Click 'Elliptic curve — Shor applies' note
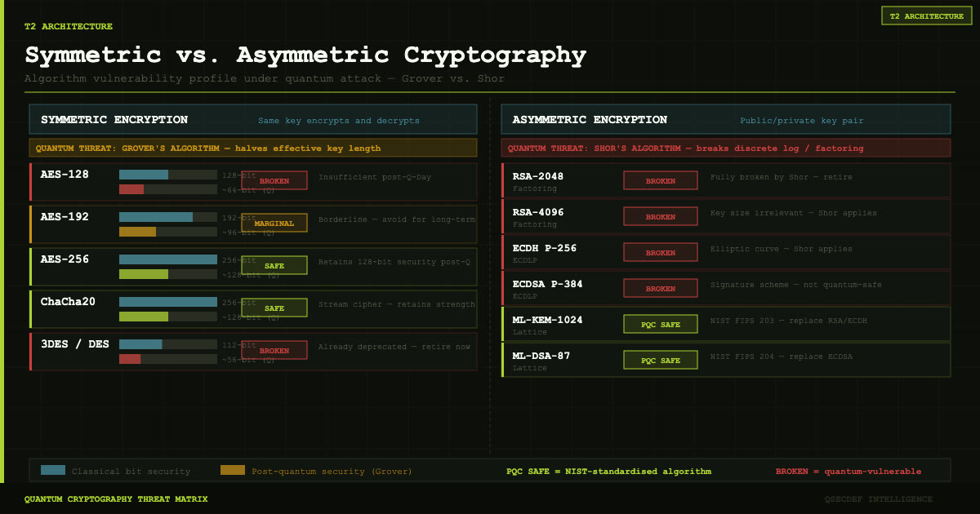 [x=782, y=249]
